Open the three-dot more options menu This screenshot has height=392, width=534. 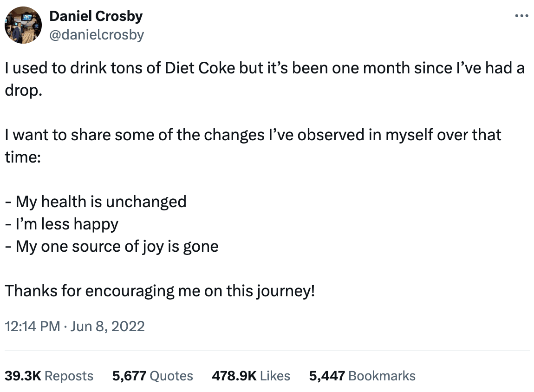[x=522, y=16]
